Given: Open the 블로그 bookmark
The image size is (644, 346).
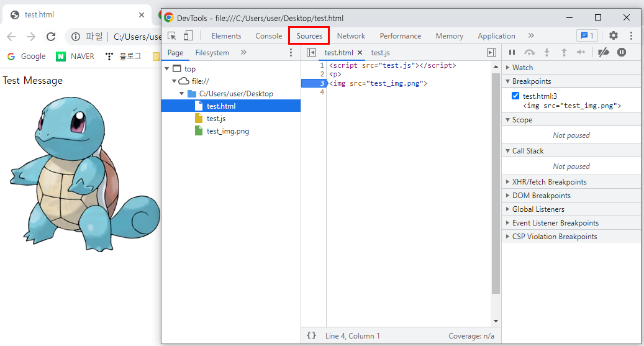Looking at the screenshot, I should [123, 57].
